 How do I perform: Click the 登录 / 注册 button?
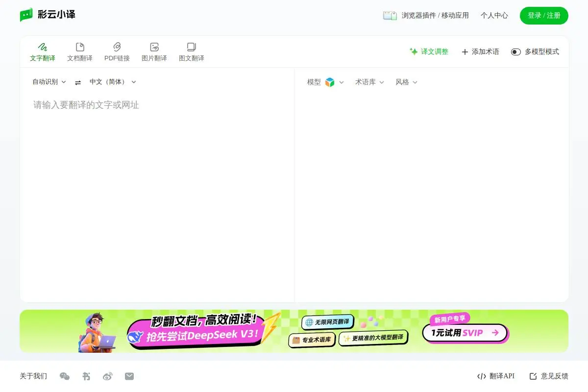point(544,16)
